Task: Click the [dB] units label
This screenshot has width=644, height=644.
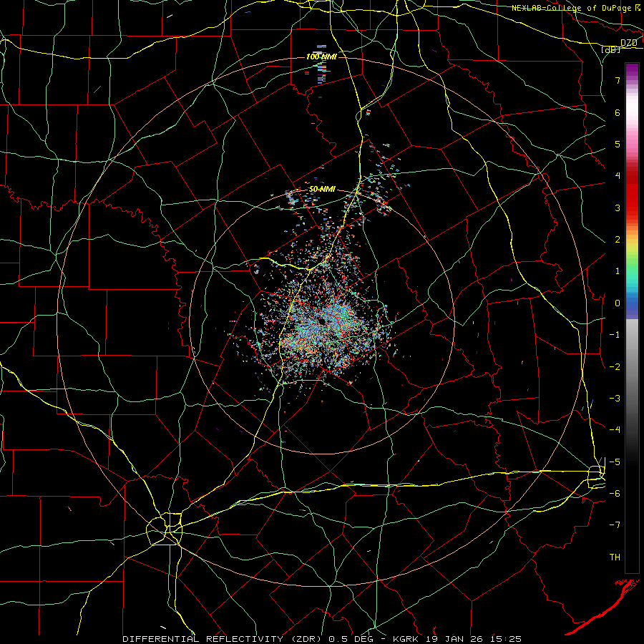Action: click(611, 49)
